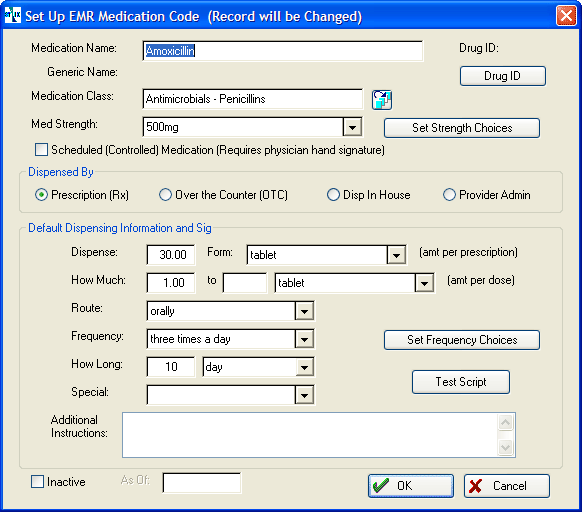The image size is (582, 512).
Task: Close the Set Up EMR Medication dialog
Action: click(566, 16)
